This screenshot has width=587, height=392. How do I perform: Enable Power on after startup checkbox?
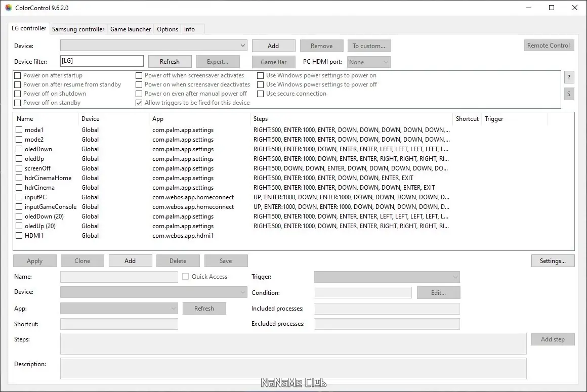point(18,75)
